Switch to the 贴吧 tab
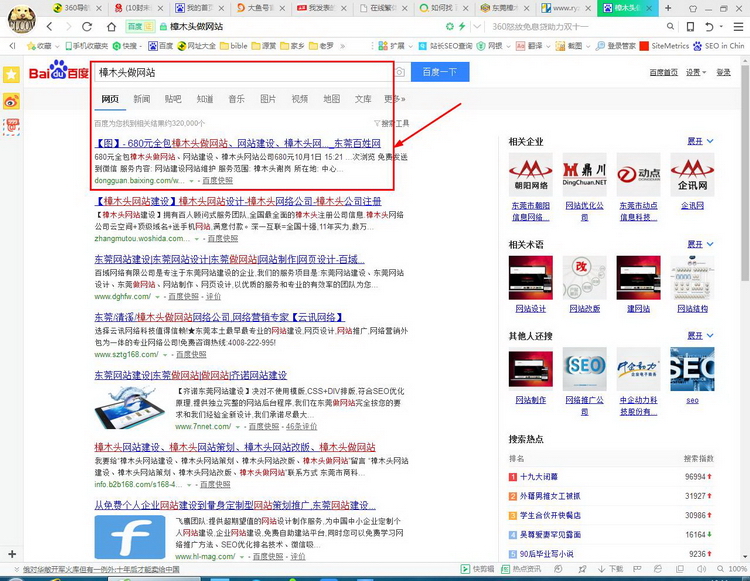This screenshot has width=750, height=581. (173, 99)
